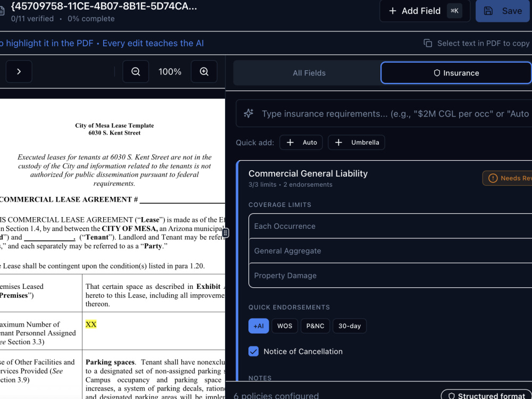This screenshot has width=532, height=399.
Task: Go to next page arrow
Action: click(x=19, y=72)
